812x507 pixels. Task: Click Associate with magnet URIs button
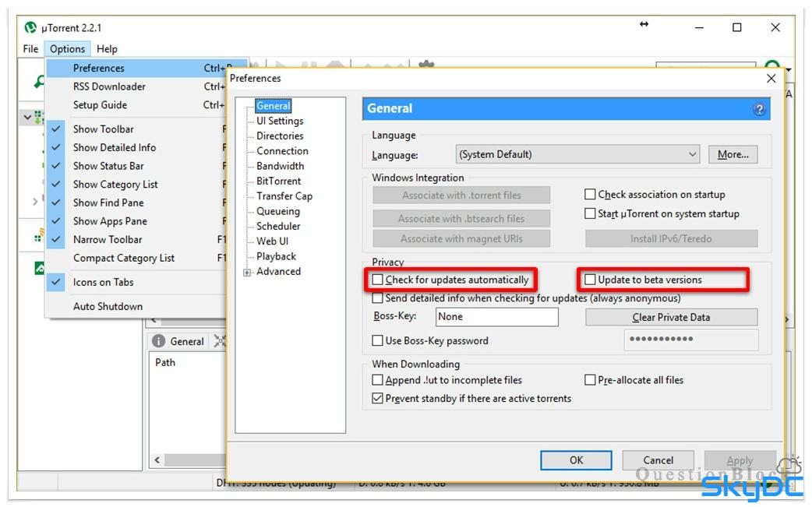[461, 239]
